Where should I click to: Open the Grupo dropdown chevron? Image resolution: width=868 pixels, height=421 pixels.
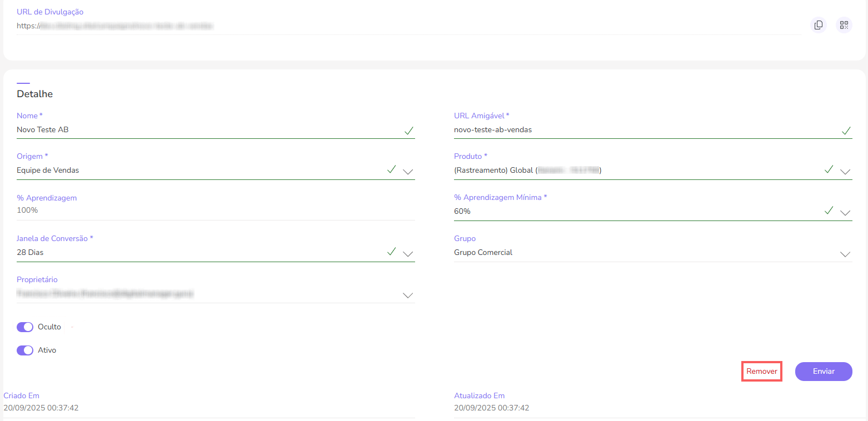(845, 254)
